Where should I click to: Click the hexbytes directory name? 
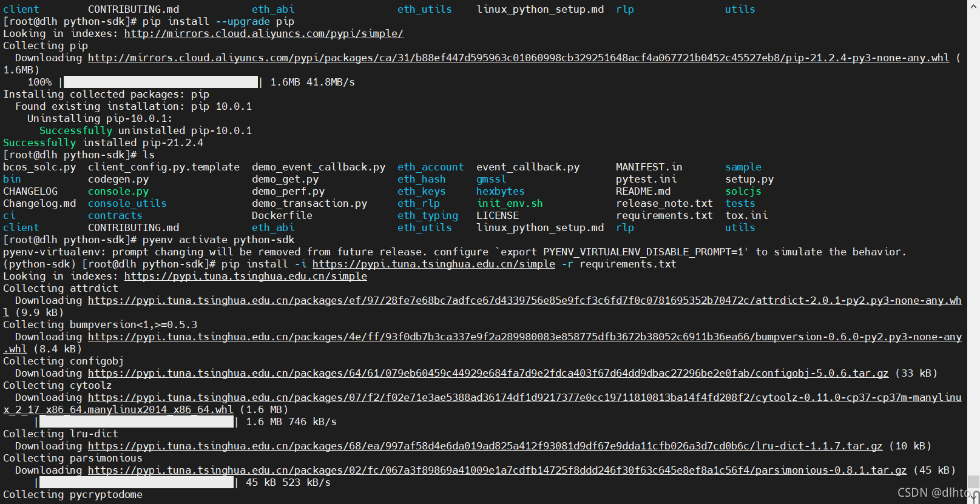tap(501, 191)
